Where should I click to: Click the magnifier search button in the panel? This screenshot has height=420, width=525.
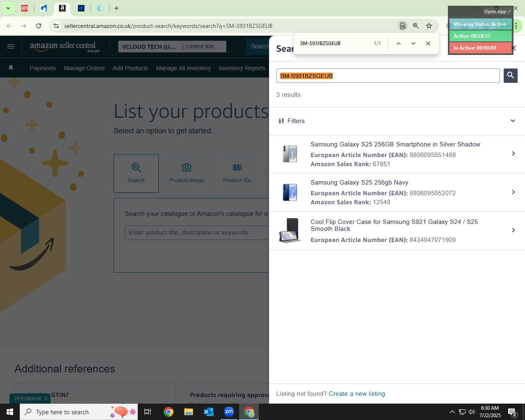tap(510, 75)
